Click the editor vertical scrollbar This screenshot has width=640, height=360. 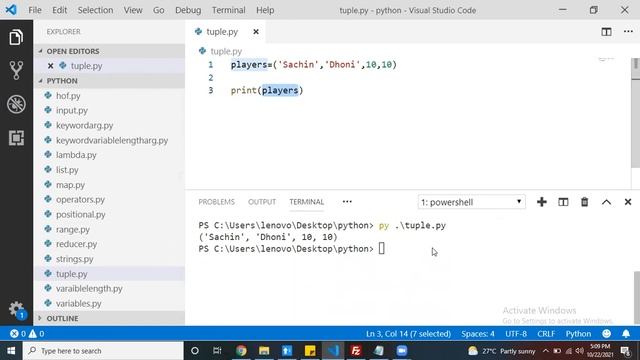635,112
